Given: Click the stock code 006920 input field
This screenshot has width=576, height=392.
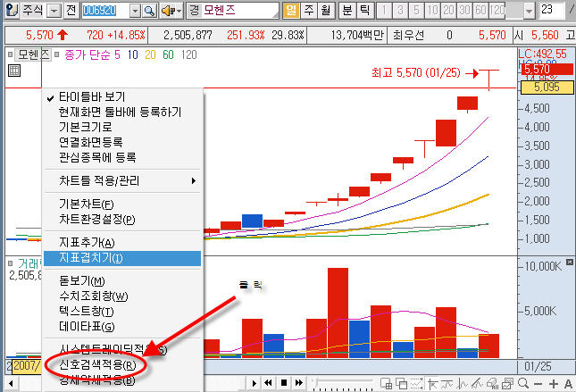Looking at the screenshot, I should [x=105, y=11].
